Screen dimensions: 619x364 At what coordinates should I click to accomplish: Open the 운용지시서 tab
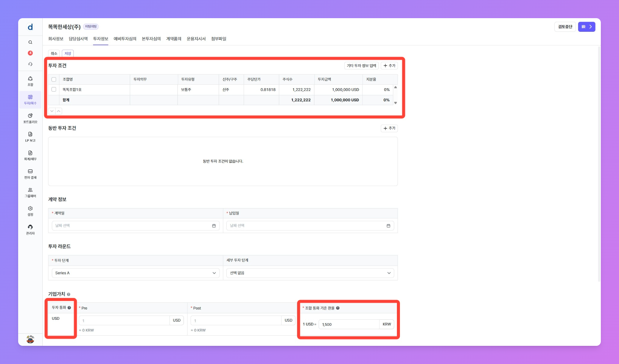click(x=196, y=39)
